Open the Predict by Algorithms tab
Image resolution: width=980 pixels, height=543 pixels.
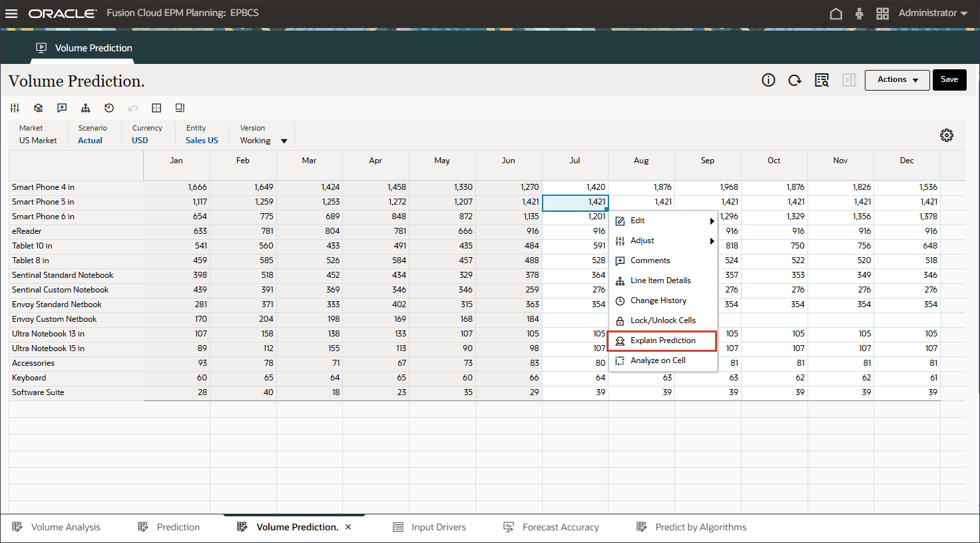pyautogui.click(x=700, y=527)
